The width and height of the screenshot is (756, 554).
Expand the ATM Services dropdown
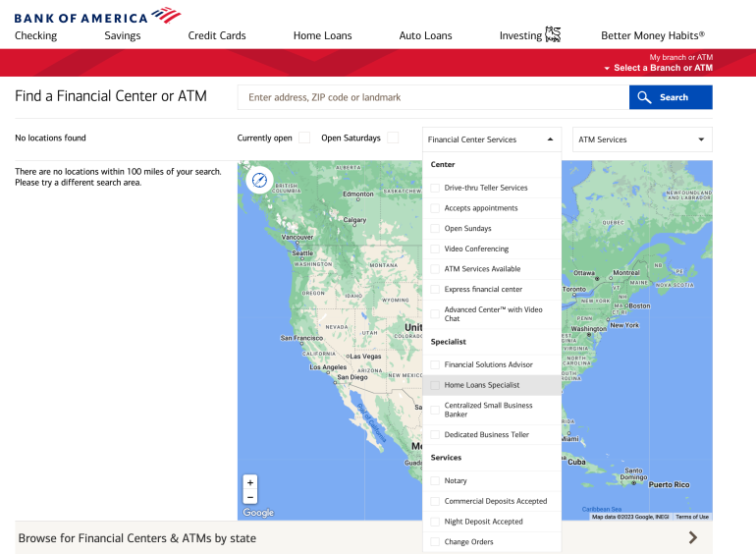tap(642, 139)
